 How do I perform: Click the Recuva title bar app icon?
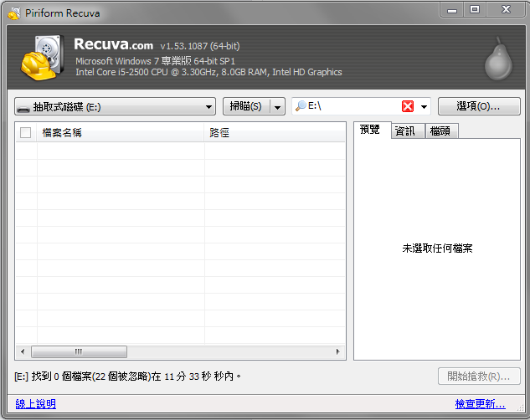coord(14,13)
